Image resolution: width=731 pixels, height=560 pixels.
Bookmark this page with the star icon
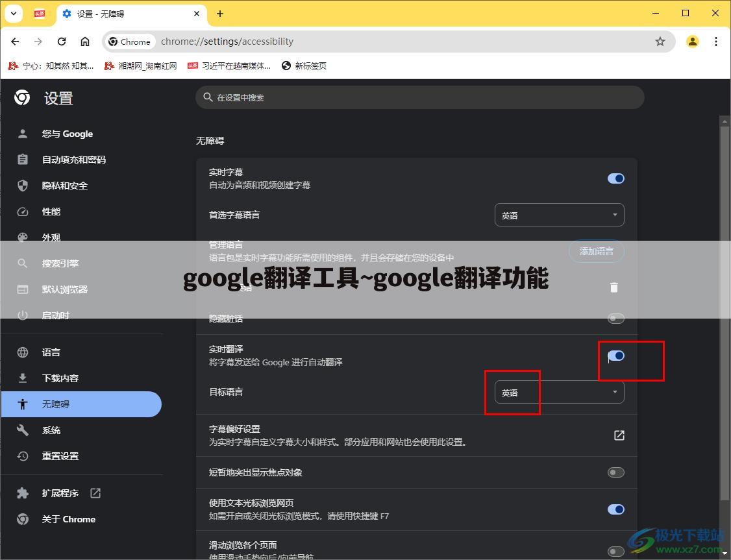coord(660,42)
